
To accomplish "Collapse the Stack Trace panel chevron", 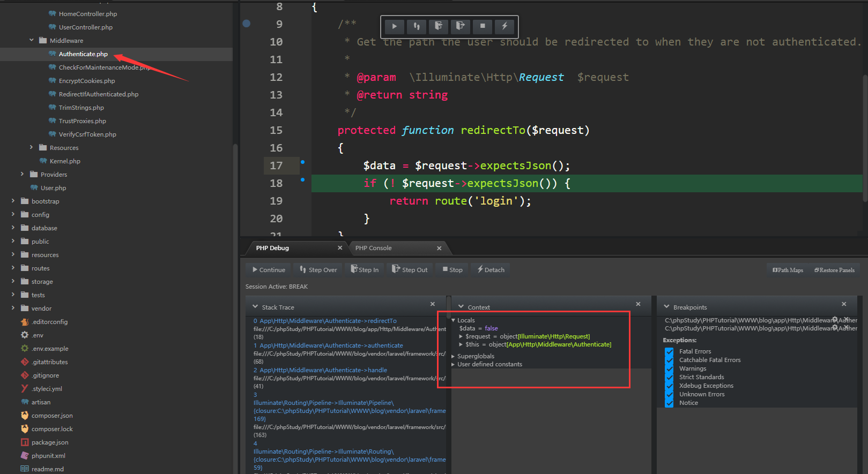I will pyautogui.click(x=255, y=307).
